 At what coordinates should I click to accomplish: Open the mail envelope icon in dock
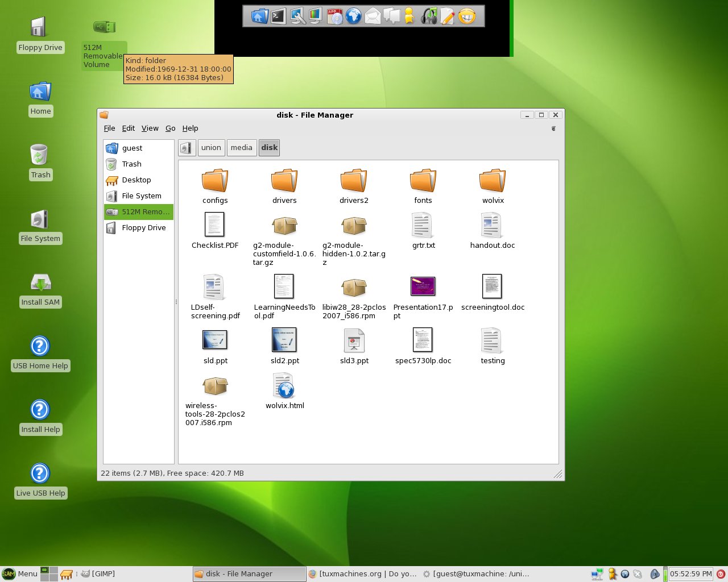point(373,16)
